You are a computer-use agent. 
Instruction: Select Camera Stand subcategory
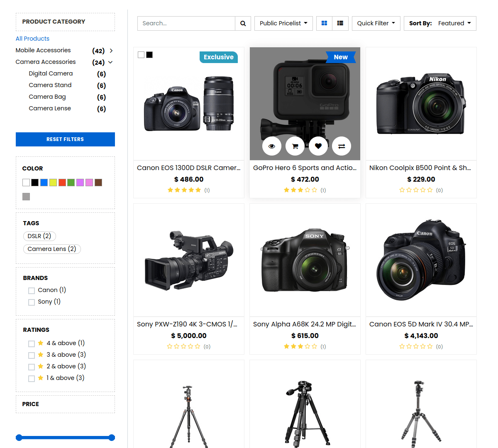(x=50, y=85)
